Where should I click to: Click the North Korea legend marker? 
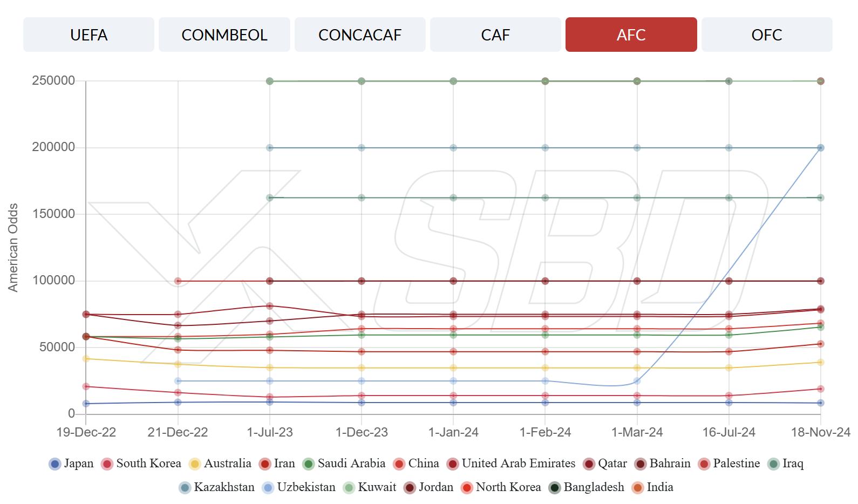[x=467, y=488]
